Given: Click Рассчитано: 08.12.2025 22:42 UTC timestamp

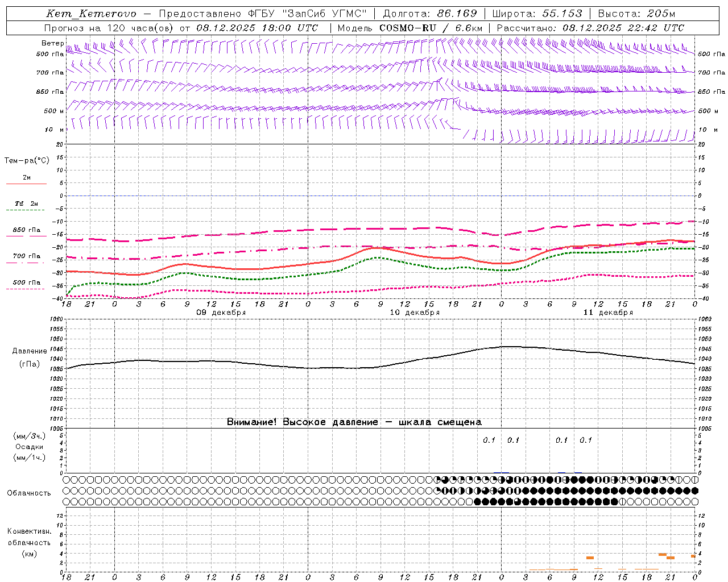Looking at the screenshot, I should (590, 28).
